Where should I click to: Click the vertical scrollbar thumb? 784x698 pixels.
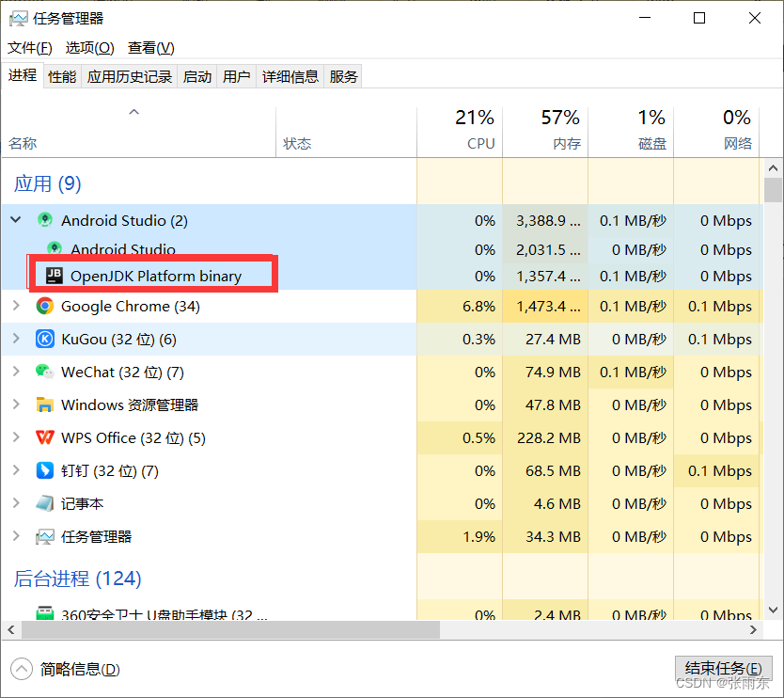tap(773, 190)
